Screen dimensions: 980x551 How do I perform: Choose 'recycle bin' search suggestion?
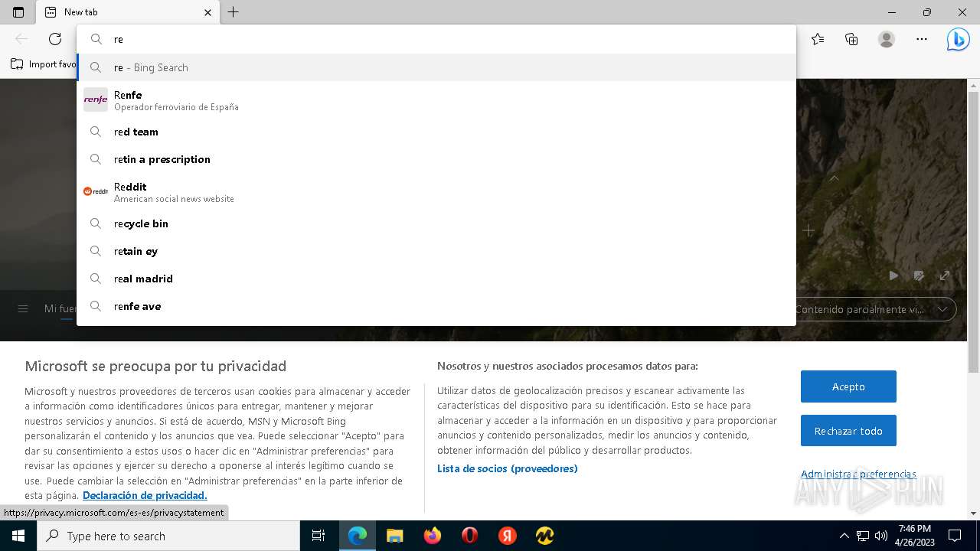[x=436, y=223]
